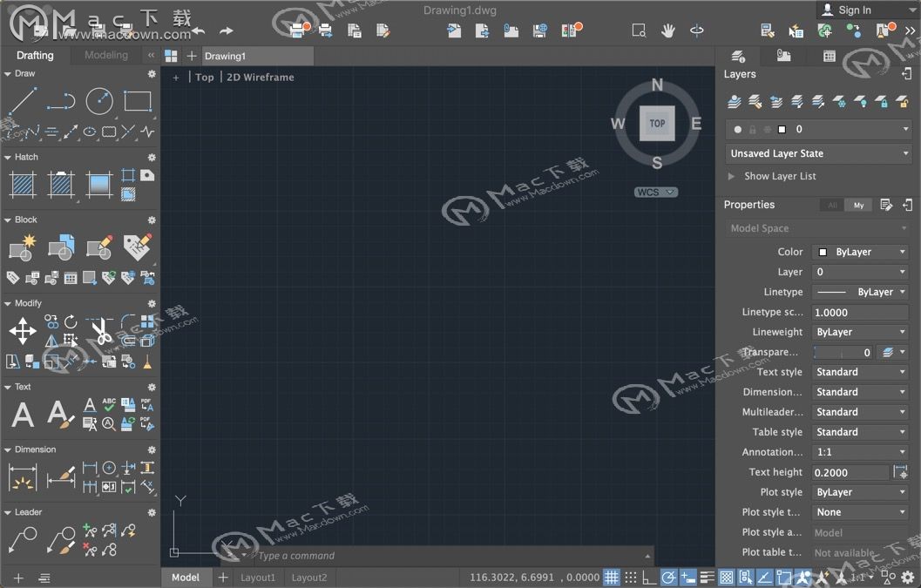Collapse the Modify panel section
This screenshot has height=588, width=921.
[x=8, y=304]
